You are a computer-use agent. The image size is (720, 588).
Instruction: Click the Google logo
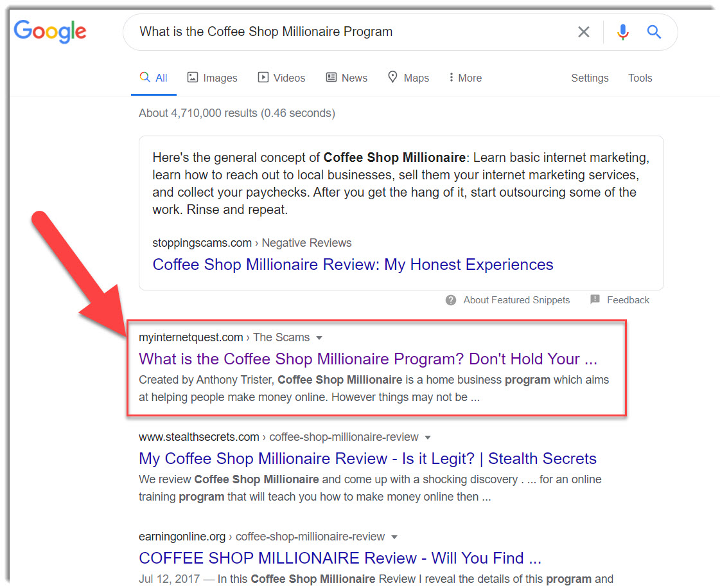pos(50,31)
